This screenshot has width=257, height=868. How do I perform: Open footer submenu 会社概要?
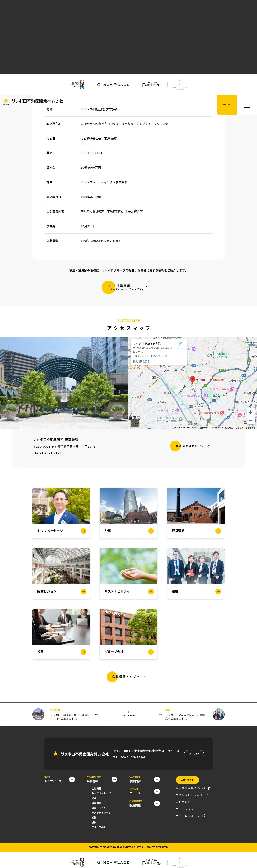pos(96,789)
